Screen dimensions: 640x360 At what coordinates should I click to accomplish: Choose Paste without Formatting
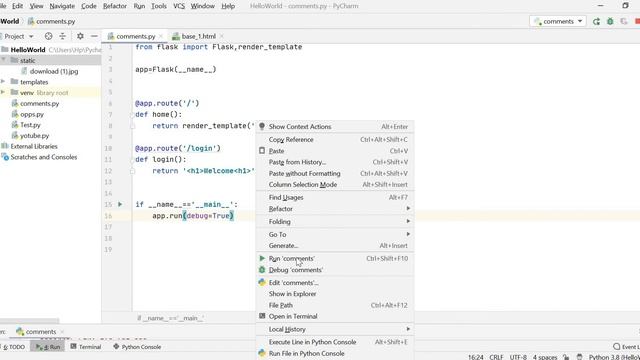click(335, 173)
